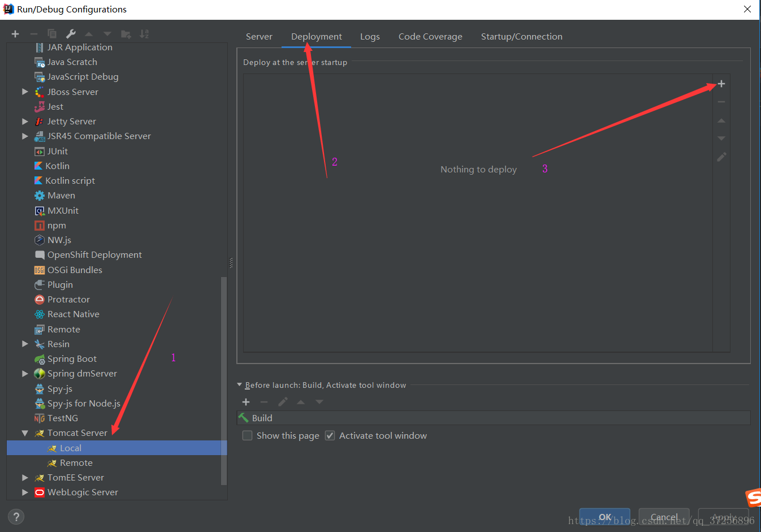Click OSGi Bundles orange icon
Viewport: 761px width, 532px height.
pyautogui.click(x=40, y=270)
